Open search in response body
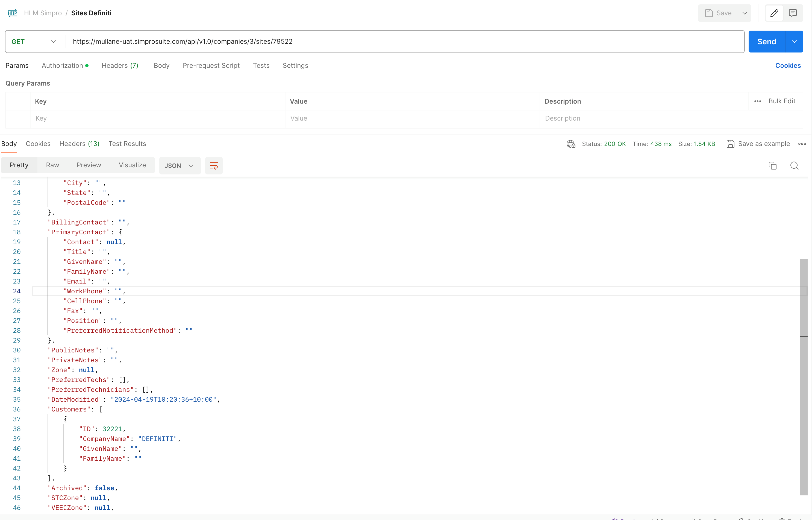The image size is (812, 520). click(x=795, y=166)
